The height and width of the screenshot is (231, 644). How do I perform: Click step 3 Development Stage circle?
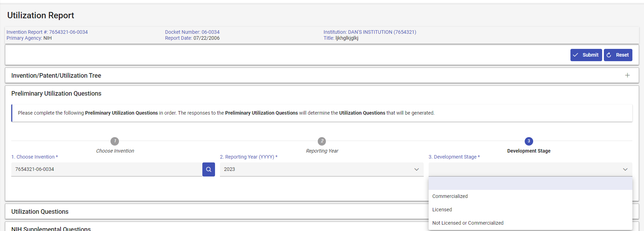[x=529, y=141]
